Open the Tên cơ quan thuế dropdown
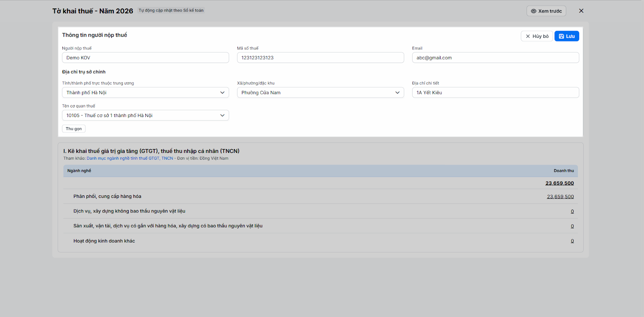Viewport: 644px width, 317px height. tap(145, 115)
